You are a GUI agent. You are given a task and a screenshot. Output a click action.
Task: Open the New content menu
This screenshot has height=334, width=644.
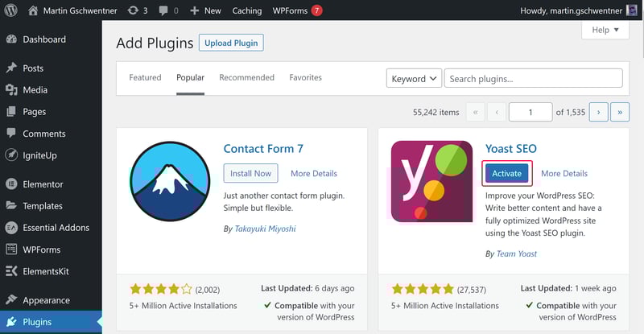206,10
